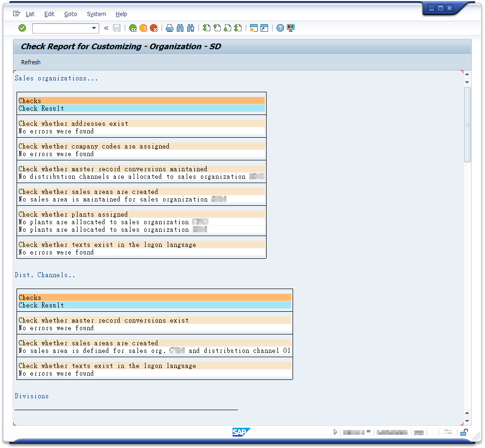The image size is (485, 448).
Task: Expand status bar with triangle arrow
Action: point(335,432)
